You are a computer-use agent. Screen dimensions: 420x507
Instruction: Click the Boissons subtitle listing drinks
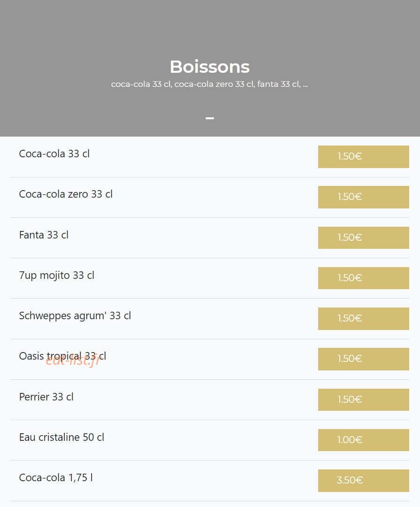point(209,84)
